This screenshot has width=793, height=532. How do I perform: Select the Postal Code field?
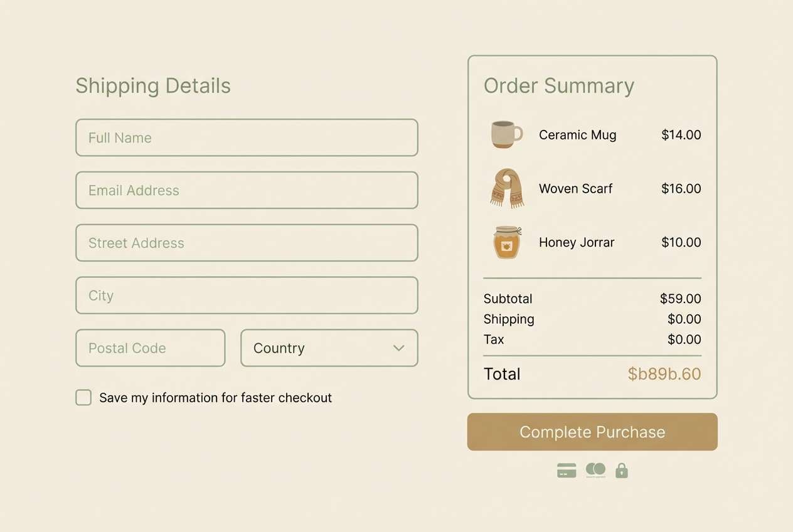click(150, 348)
